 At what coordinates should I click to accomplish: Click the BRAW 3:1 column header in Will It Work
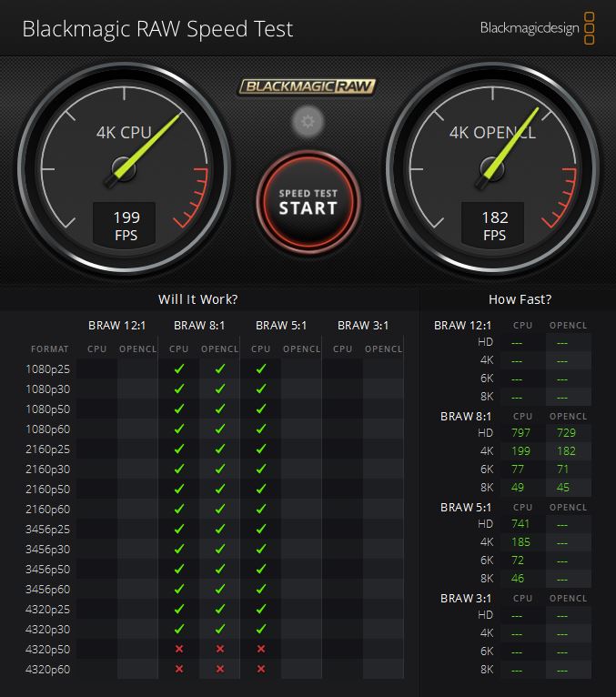tap(363, 326)
